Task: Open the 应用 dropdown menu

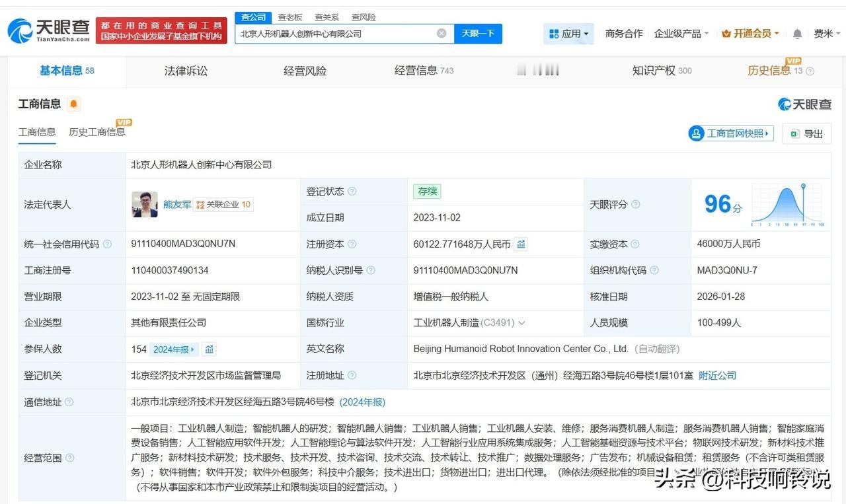Action: tap(568, 34)
